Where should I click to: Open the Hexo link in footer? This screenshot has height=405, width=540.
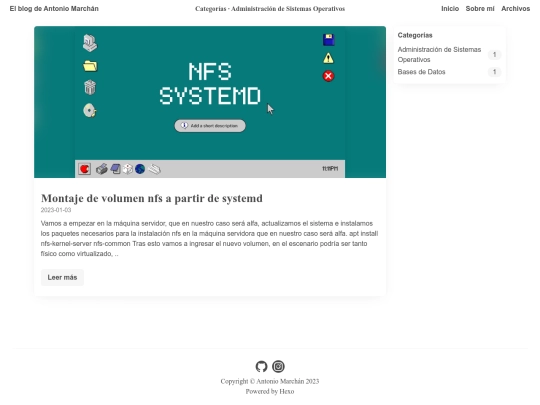pos(287,392)
